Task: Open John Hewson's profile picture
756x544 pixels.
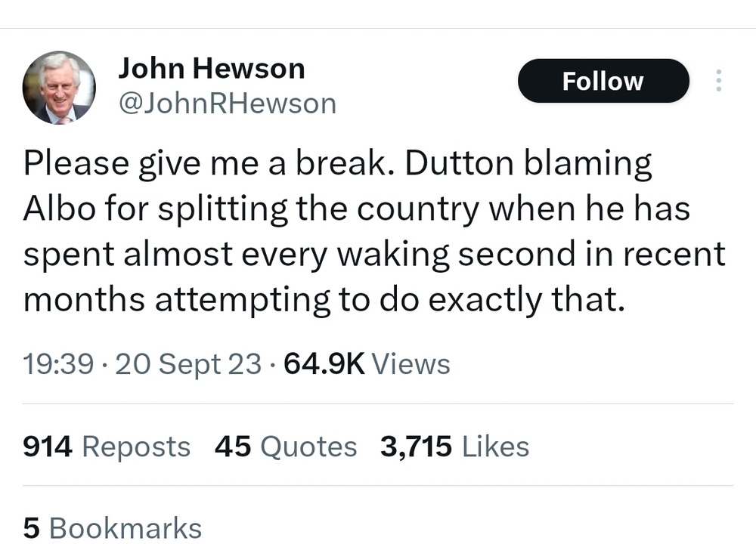Action: click(x=59, y=87)
